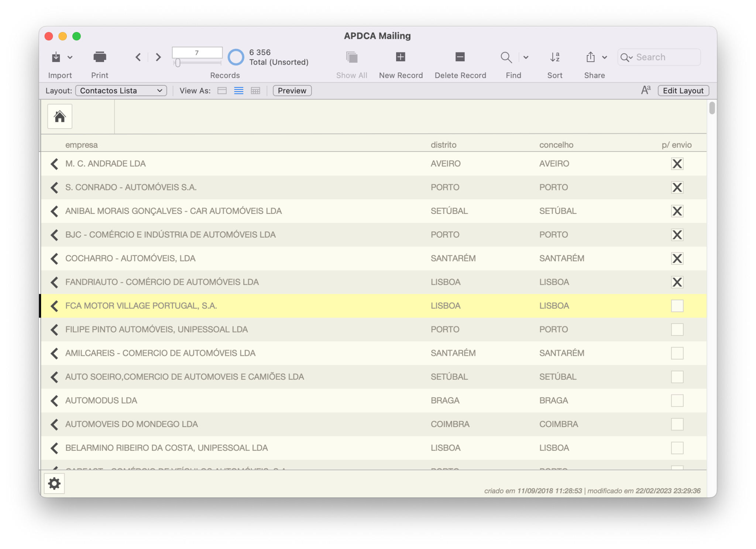Open the gear settings icon
Screen dimensions: 756x549
tap(54, 483)
